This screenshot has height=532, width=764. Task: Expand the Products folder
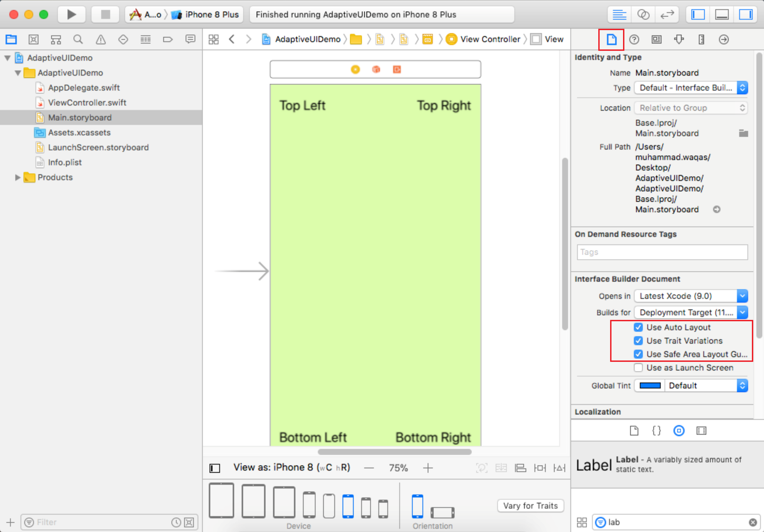point(18,177)
